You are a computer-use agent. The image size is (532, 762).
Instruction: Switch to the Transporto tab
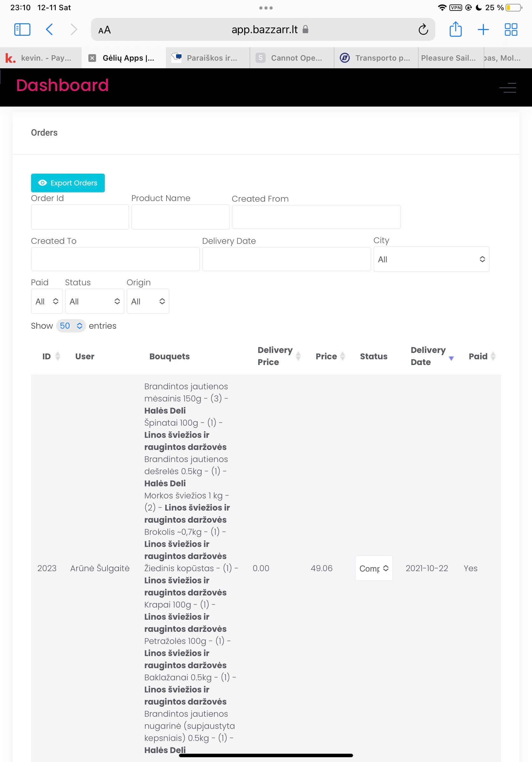375,58
